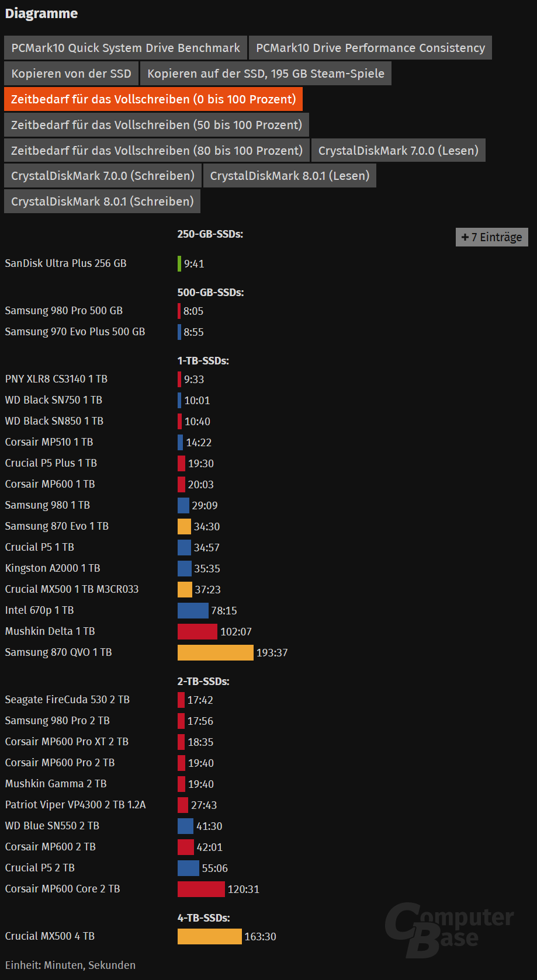Click Seagate FireCuda 530 2 TB label
Viewport: 537px width, 980px height.
coord(67,700)
